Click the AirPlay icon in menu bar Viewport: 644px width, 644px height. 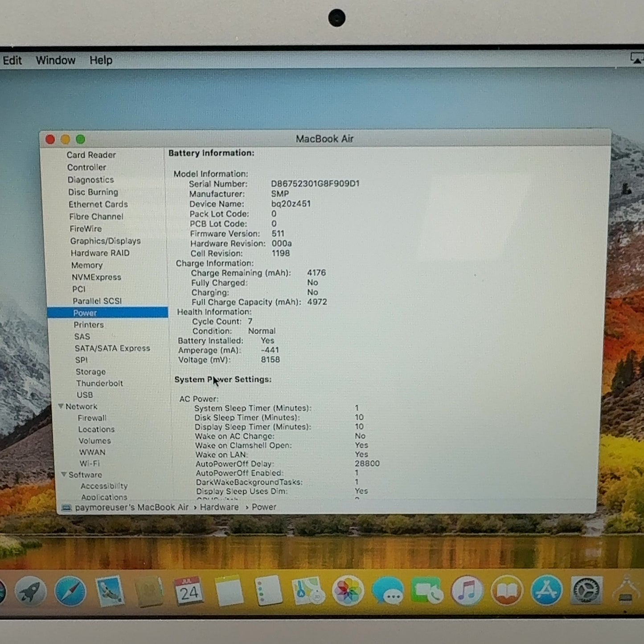637,58
